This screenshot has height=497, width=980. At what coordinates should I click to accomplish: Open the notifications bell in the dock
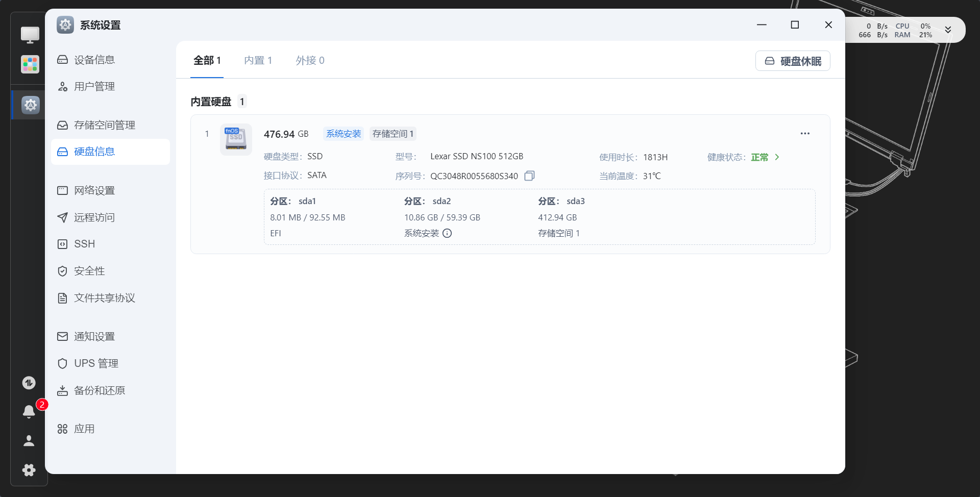(x=29, y=411)
